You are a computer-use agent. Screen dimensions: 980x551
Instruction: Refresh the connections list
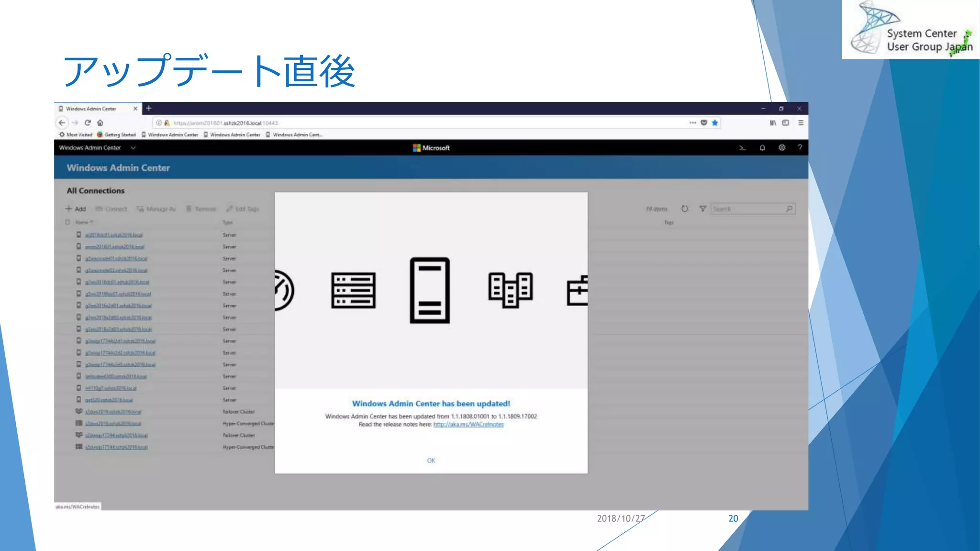click(685, 209)
